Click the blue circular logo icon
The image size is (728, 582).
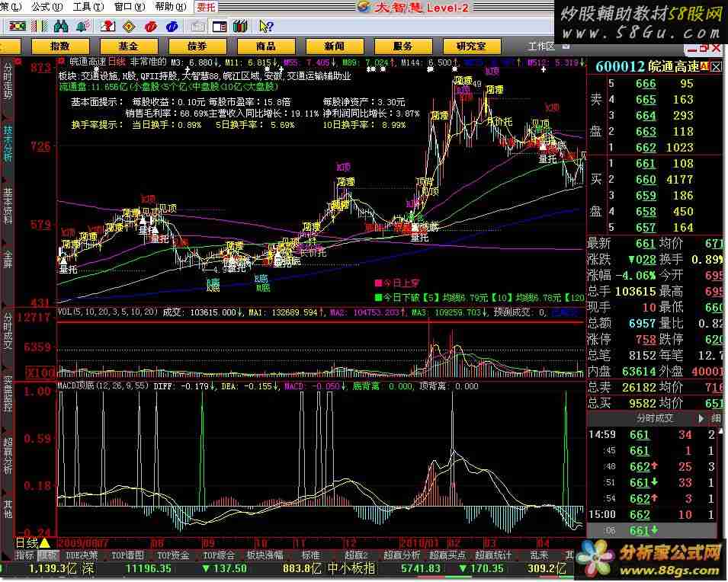[172, 27]
